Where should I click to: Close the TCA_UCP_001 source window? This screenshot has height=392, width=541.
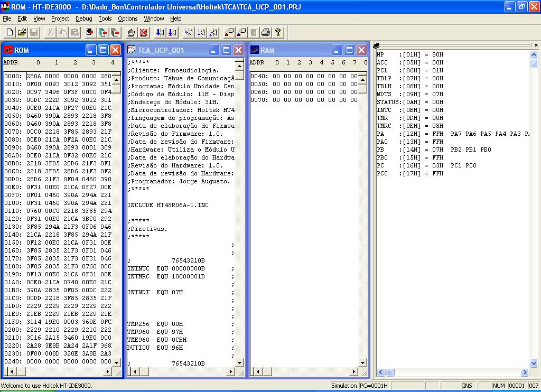(x=238, y=50)
